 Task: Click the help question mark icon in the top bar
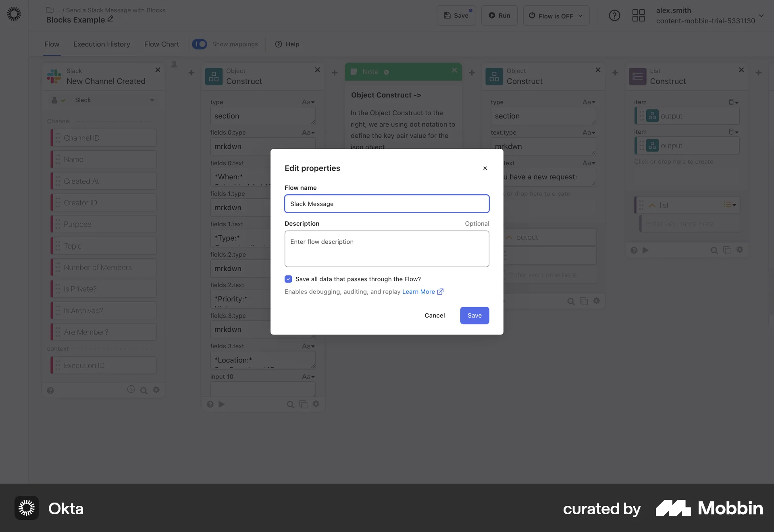click(x=614, y=15)
